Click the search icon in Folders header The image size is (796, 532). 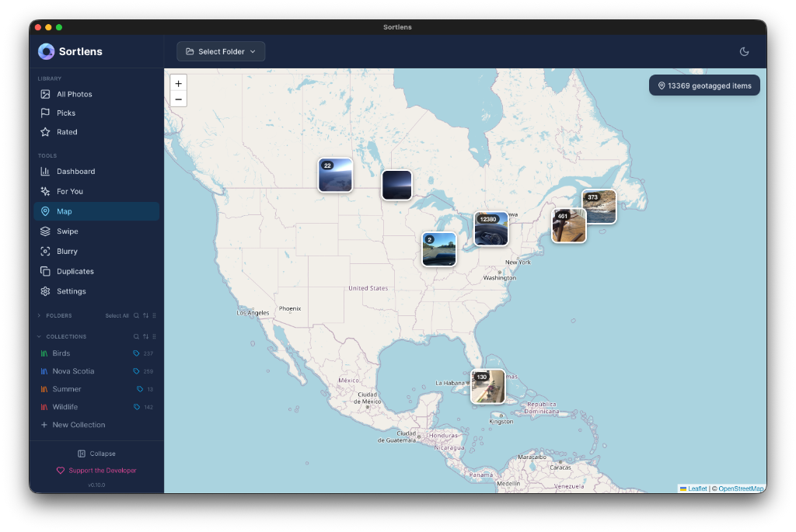coord(136,315)
